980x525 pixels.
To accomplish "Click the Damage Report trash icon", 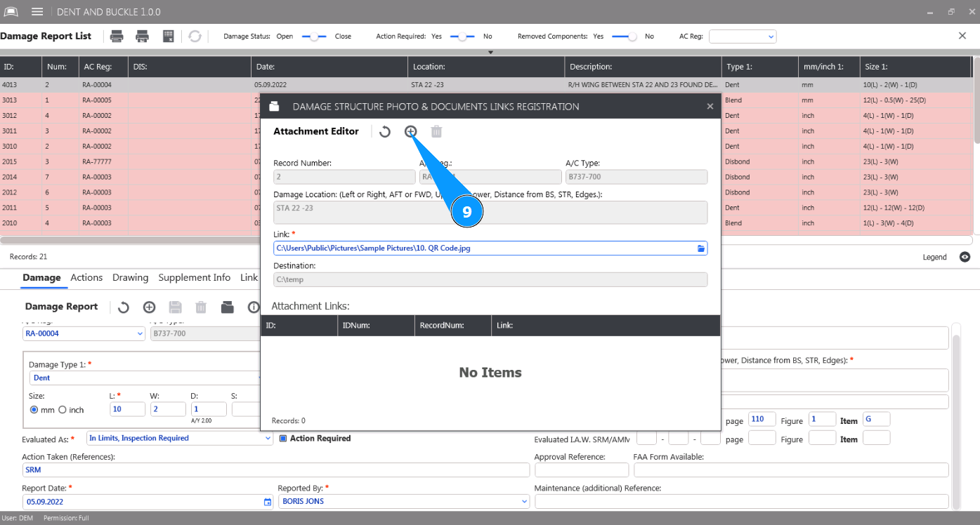I will [201, 307].
